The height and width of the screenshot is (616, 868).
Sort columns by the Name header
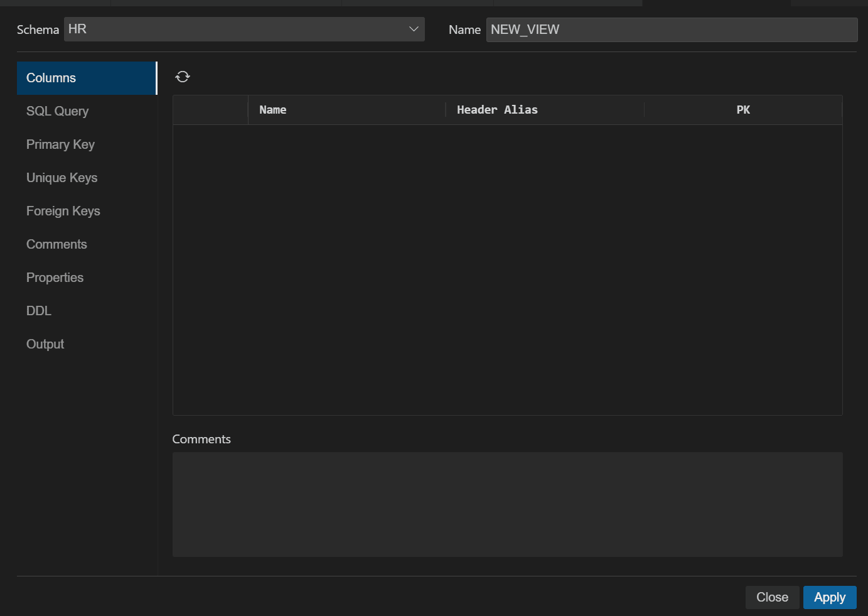point(273,109)
